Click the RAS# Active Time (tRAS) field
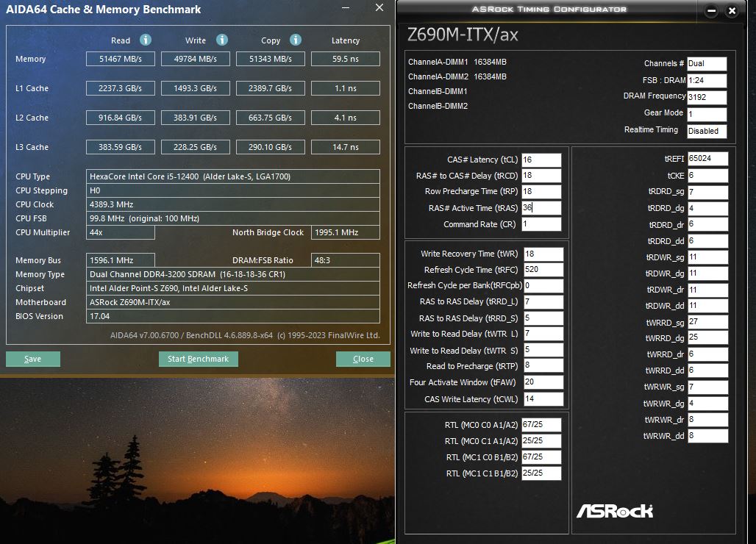This screenshot has width=756, height=544. point(541,207)
